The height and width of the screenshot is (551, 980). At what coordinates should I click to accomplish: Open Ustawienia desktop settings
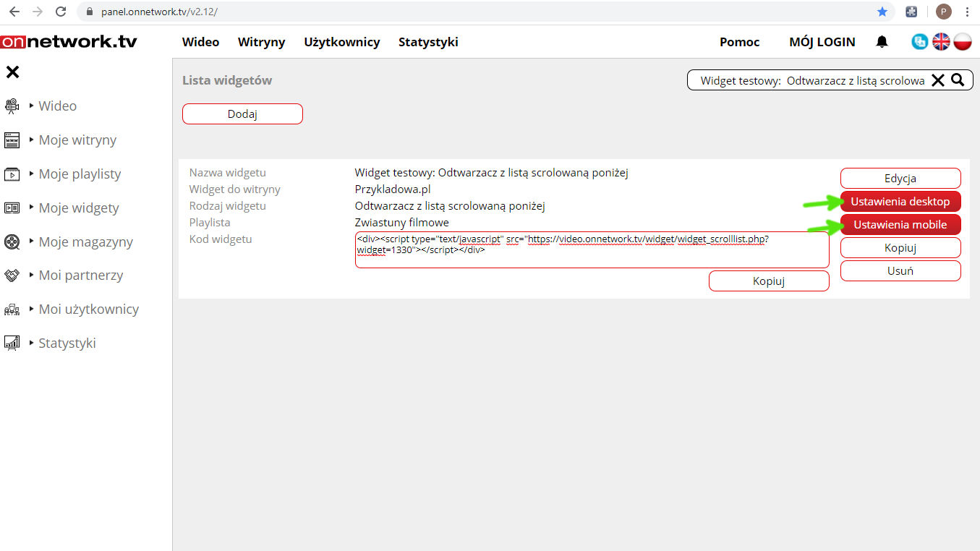pos(900,202)
